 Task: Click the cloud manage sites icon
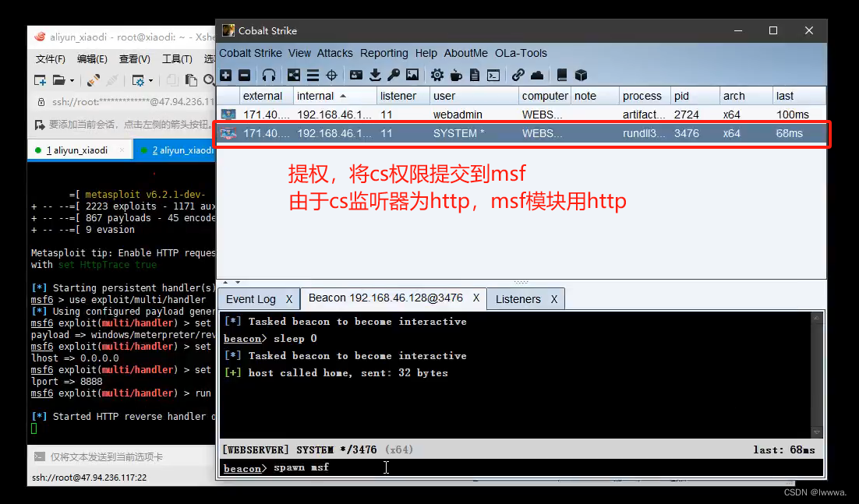point(537,75)
